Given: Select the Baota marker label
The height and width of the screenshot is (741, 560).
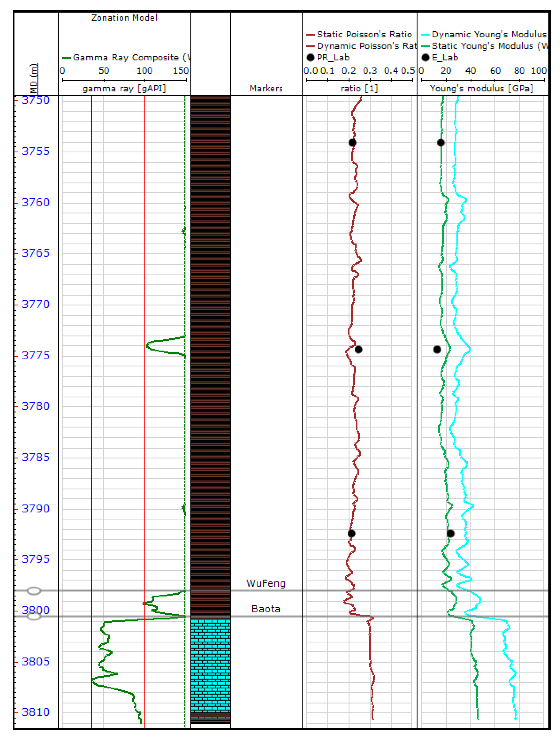Looking at the screenshot, I should point(266,609).
